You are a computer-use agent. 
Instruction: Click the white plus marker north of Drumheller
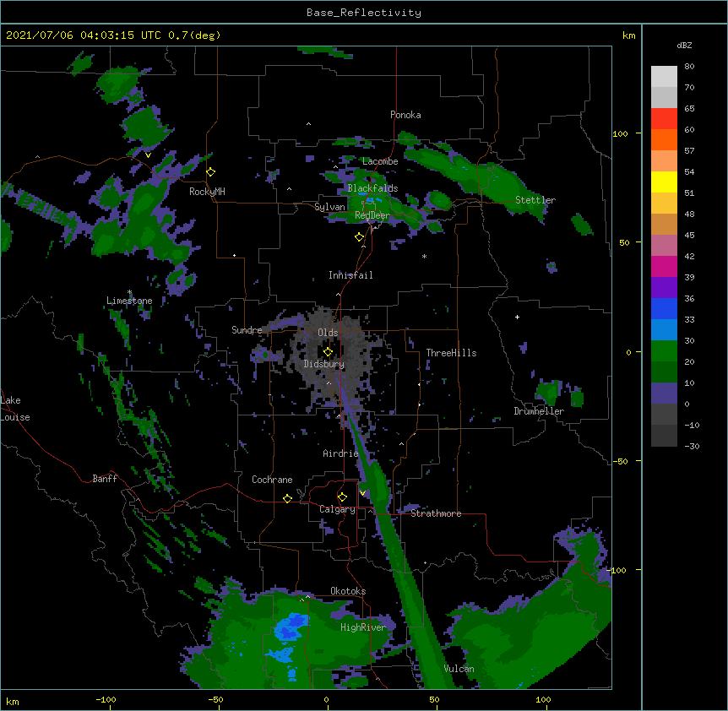pos(517,317)
